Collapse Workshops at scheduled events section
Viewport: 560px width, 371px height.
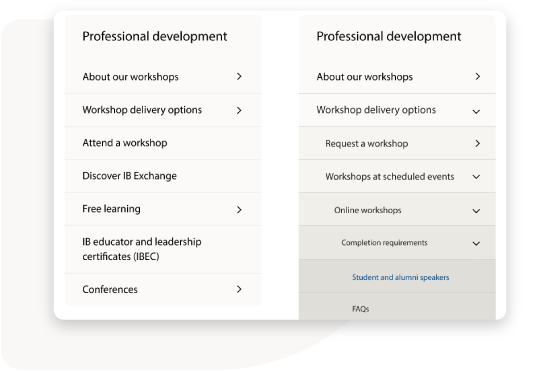[x=476, y=177]
